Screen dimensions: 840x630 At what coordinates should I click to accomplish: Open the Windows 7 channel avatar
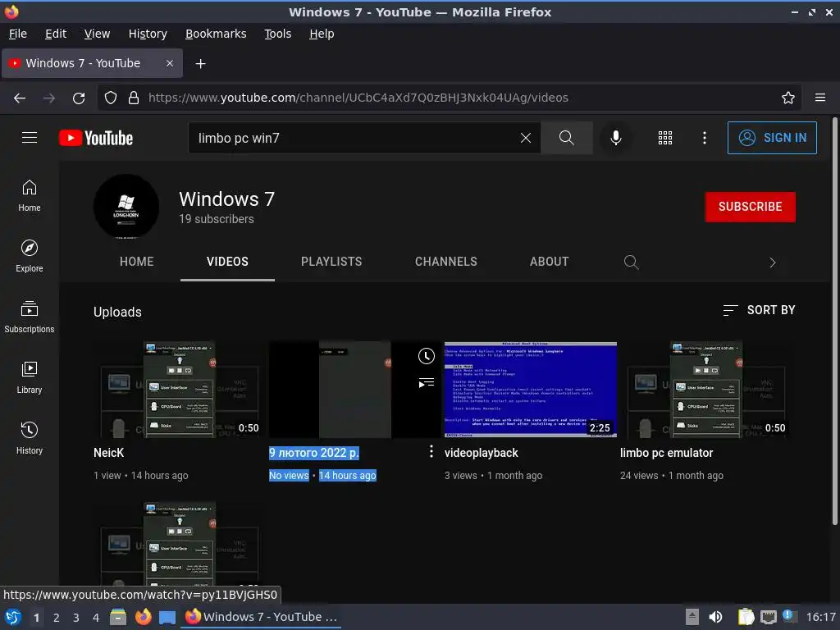[126, 206]
